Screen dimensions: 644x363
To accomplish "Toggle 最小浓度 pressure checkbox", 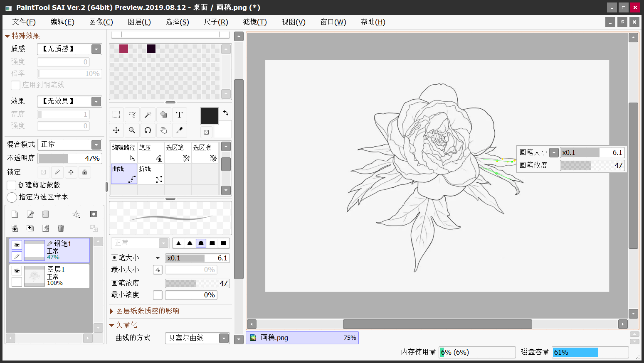I will click(x=158, y=295).
